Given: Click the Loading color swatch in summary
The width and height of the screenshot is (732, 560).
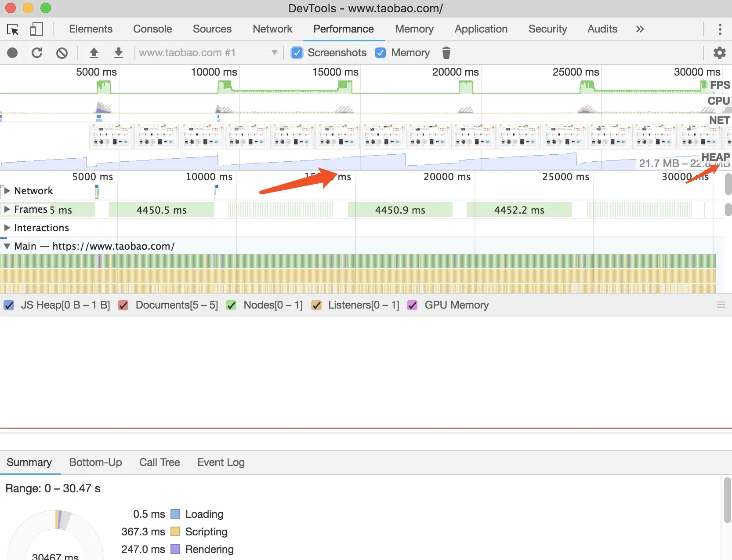Looking at the screenshot, I should click(175, 514).
